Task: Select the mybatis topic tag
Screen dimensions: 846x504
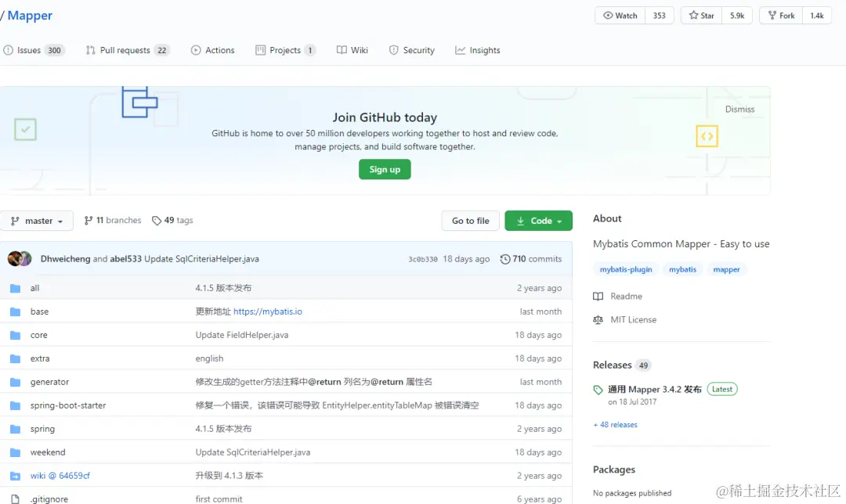Action: [682, 269]
